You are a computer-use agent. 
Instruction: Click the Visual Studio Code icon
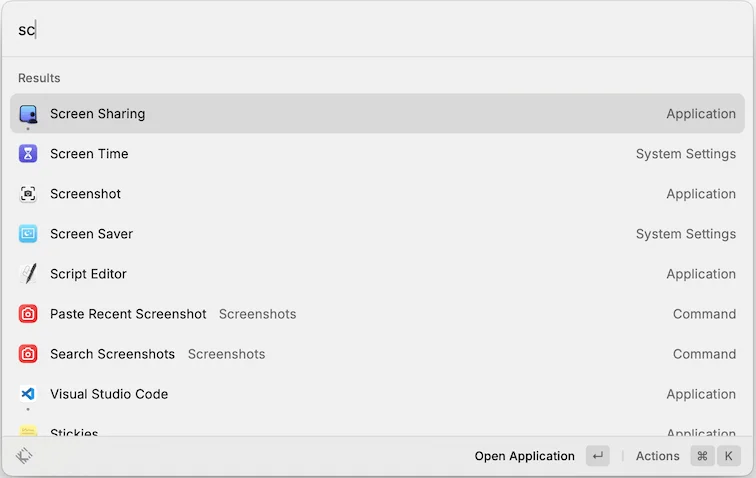pyautogui.click(x=28, y=394)
